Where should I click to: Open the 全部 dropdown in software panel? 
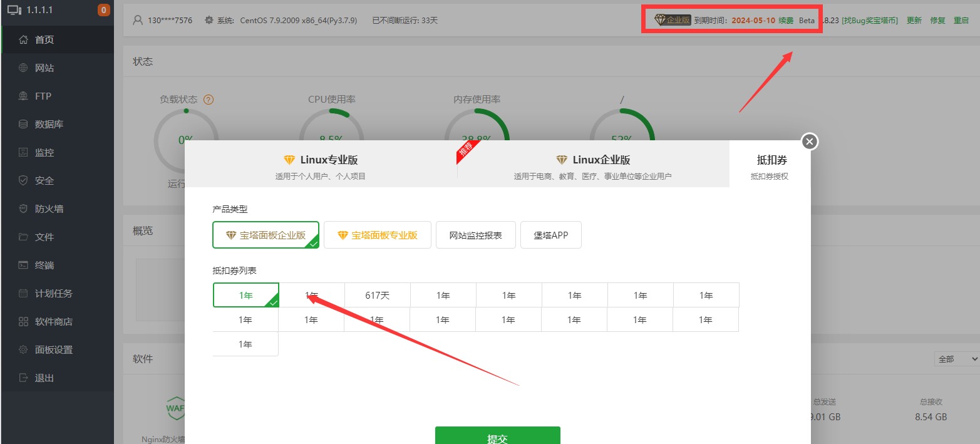coord(956,359)
